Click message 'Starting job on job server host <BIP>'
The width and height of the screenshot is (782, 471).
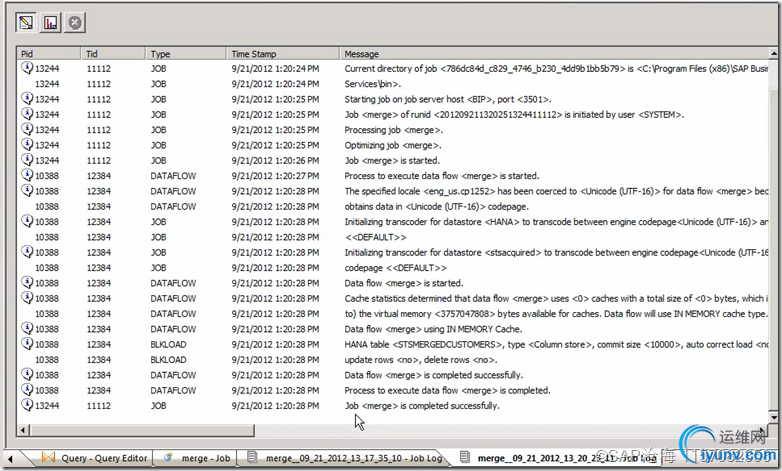click(x=448, y=99)
